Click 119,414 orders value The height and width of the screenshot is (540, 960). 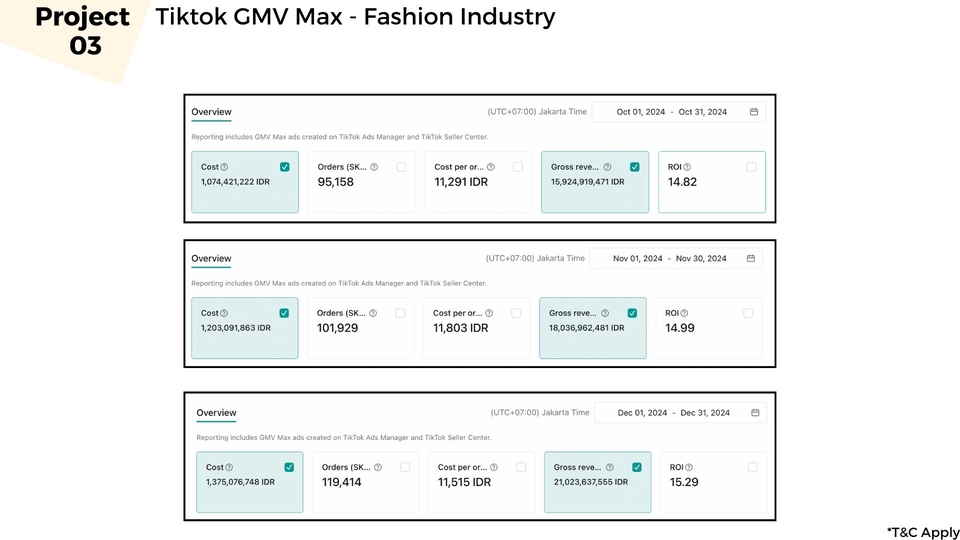click(x=342, y=482)
